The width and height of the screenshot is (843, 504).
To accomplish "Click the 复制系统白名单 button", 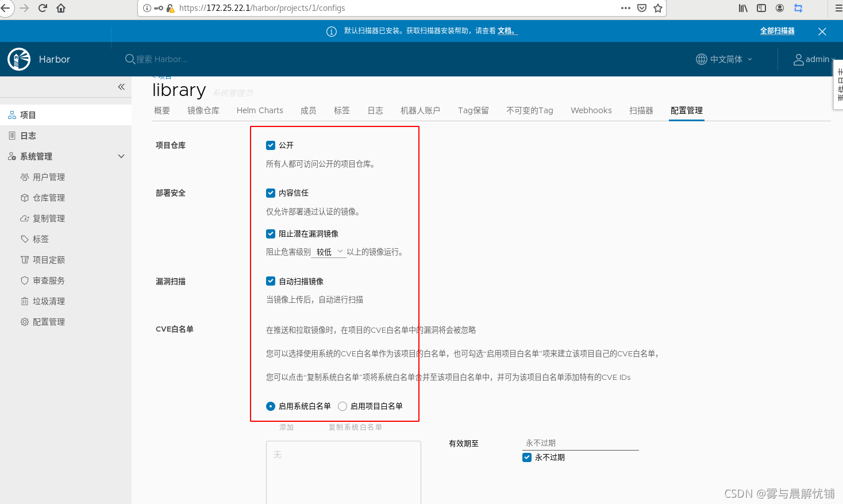I will click(355, 428).
